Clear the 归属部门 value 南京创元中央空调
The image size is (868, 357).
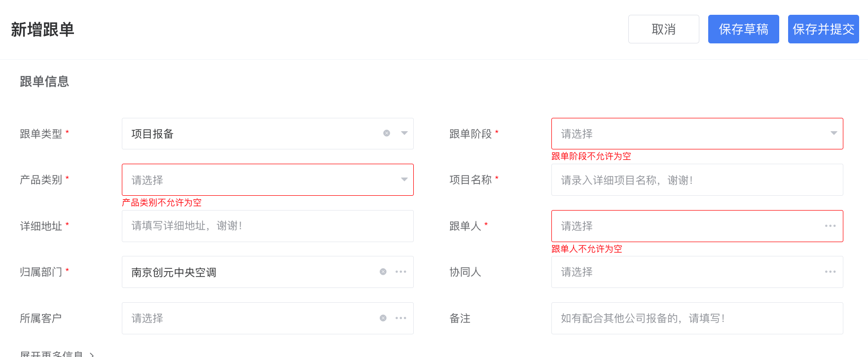[x=383, y=272]
